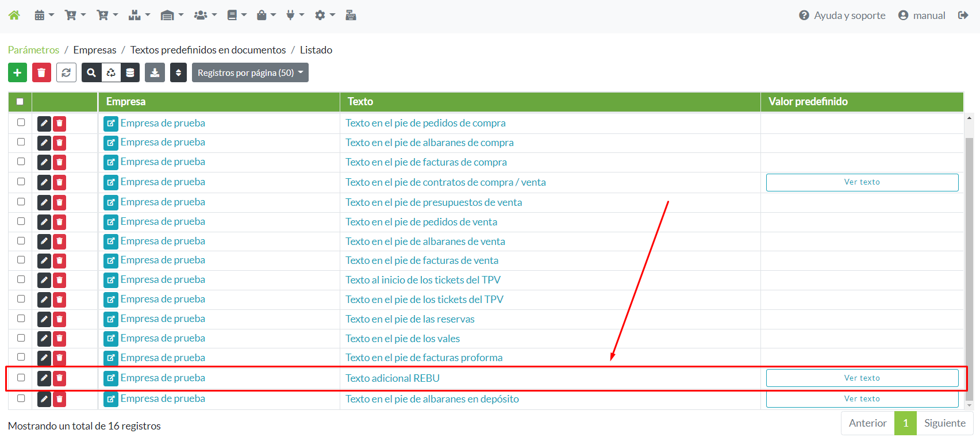Click the download export icon in the toolbar
Image resolution: width=980 pixels, height=441 pixels.
click(x=155, y=72)
